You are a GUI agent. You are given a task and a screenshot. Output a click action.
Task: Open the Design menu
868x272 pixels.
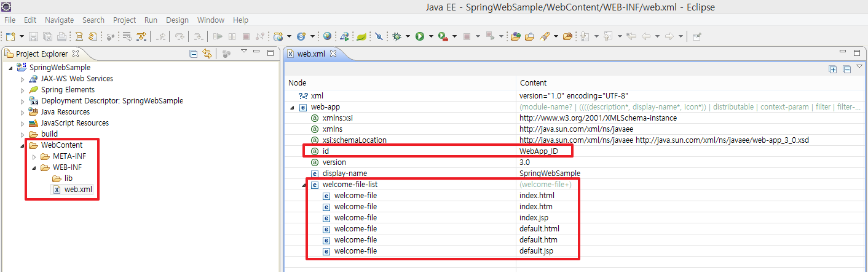[178, 20]
